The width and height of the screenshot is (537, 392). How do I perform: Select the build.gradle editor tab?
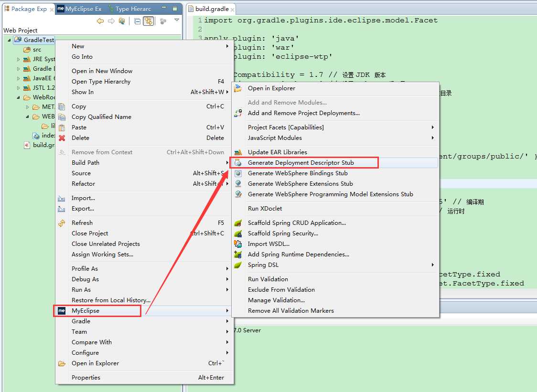(x=212, y=9)
